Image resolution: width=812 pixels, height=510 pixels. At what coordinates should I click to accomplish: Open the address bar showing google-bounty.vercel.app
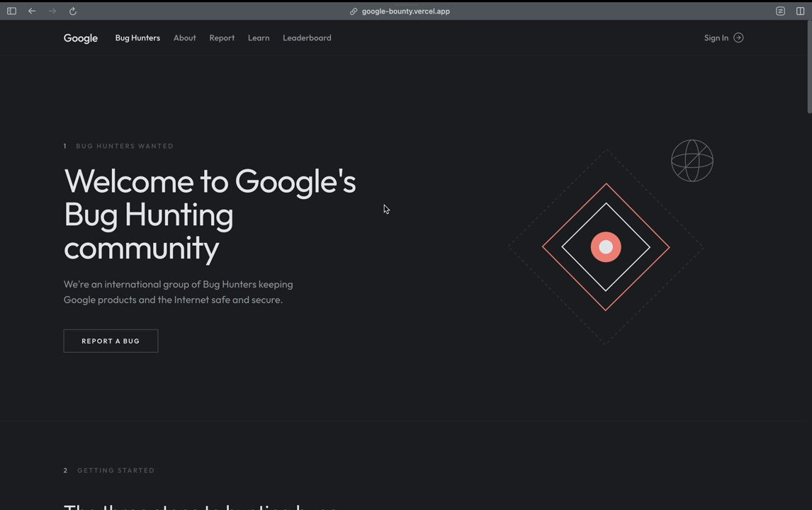[405, 11]
